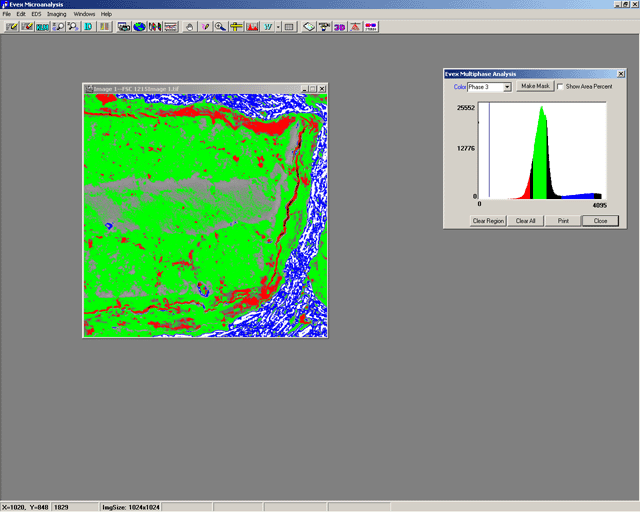Click the camera acquire icon

pos(123,26)
